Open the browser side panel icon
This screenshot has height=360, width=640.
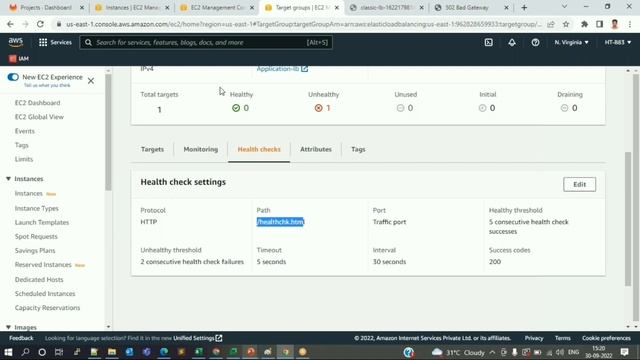coord(600,24)
